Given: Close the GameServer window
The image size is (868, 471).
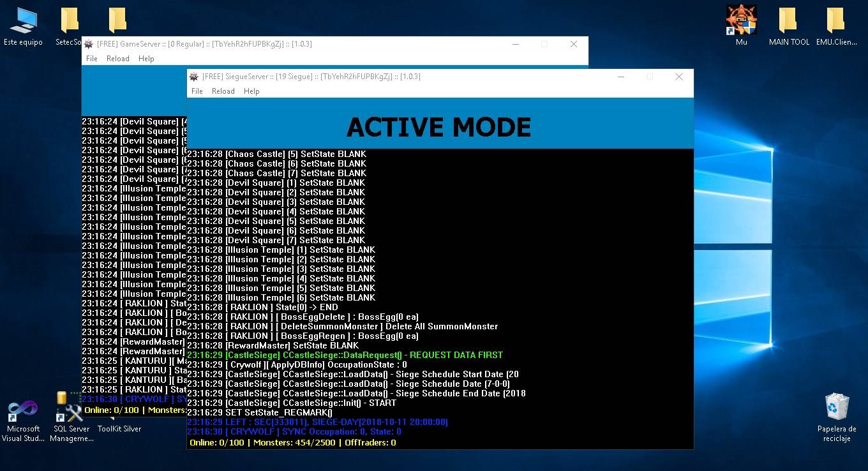Looking at the screenshot, I should (x=574, y=44).
